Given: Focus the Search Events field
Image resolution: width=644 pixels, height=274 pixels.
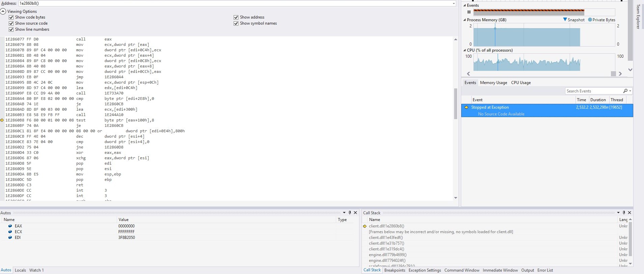Looking at the screenshot, I should (594, 91).
